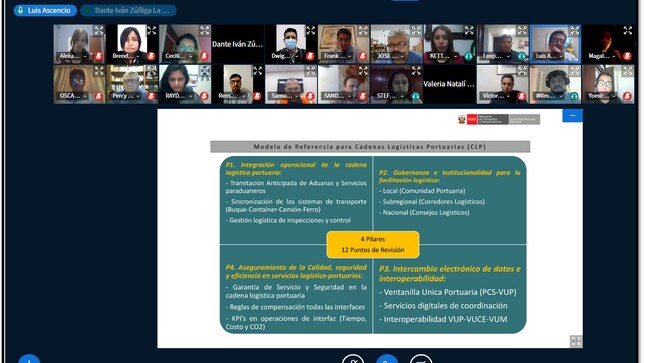The image size is (645, 363).
Task: Click headset audio icon on Kett's tile
Action: (x=469, y=56)
